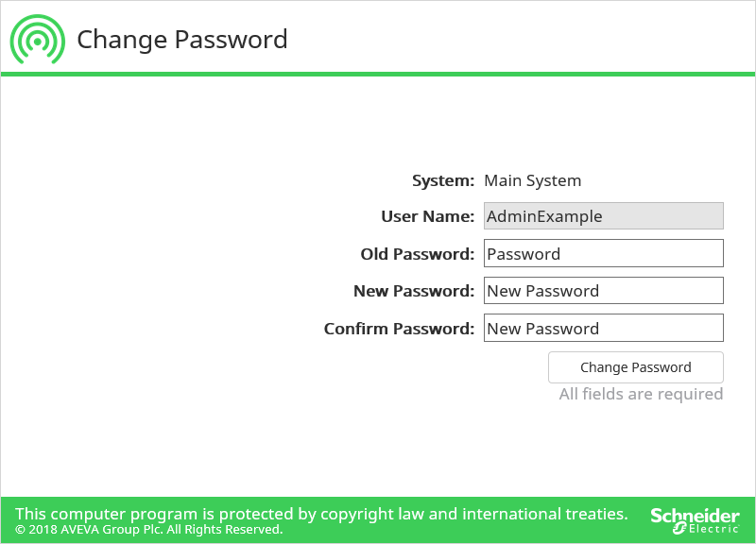
Task: Click the word Electric in the footer logo
Action: tap(713, 529)
